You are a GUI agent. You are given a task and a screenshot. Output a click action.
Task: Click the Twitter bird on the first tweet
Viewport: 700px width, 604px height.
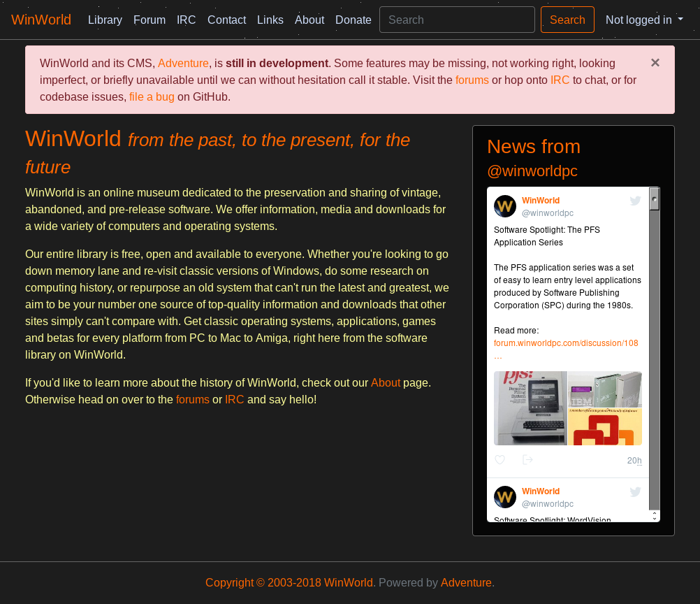[635, 201]
